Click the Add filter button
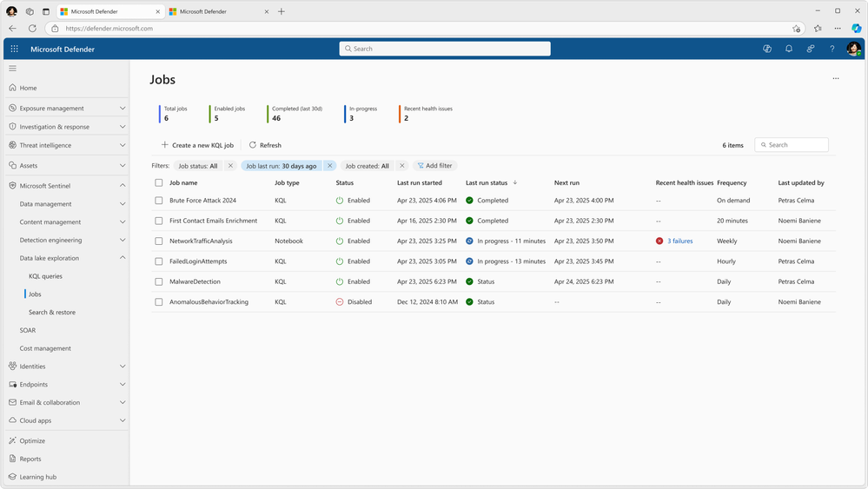Image resolution: width=868 pixels, height=489 pixels. pyautogui.click(x=434, y=165)
